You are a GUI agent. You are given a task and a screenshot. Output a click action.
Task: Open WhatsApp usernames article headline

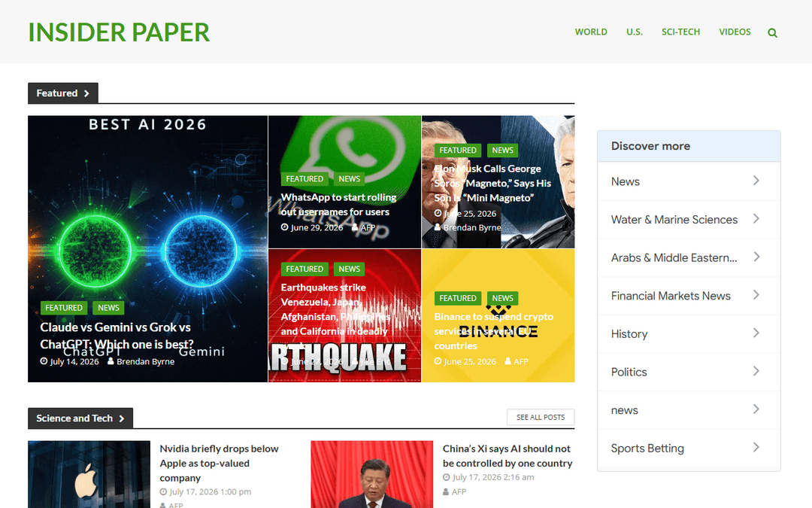click(338, 204)
